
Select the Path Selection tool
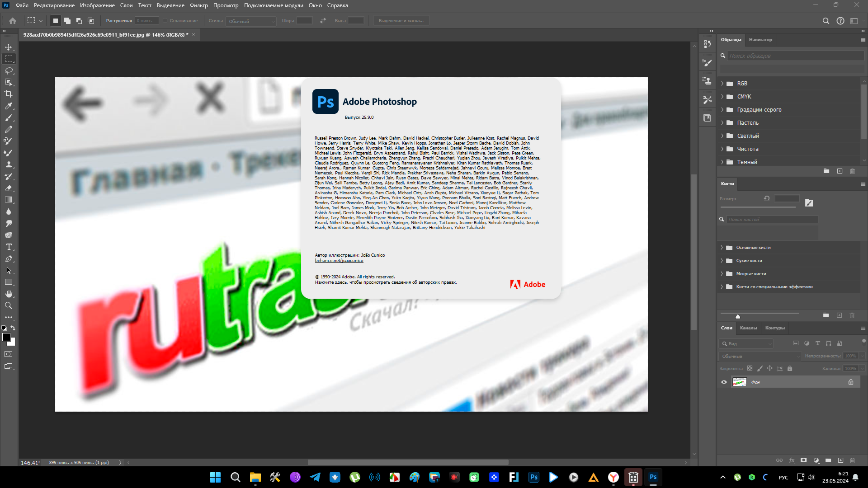pos(9,270)
